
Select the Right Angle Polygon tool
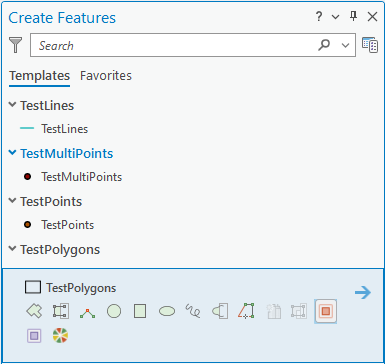87,313
